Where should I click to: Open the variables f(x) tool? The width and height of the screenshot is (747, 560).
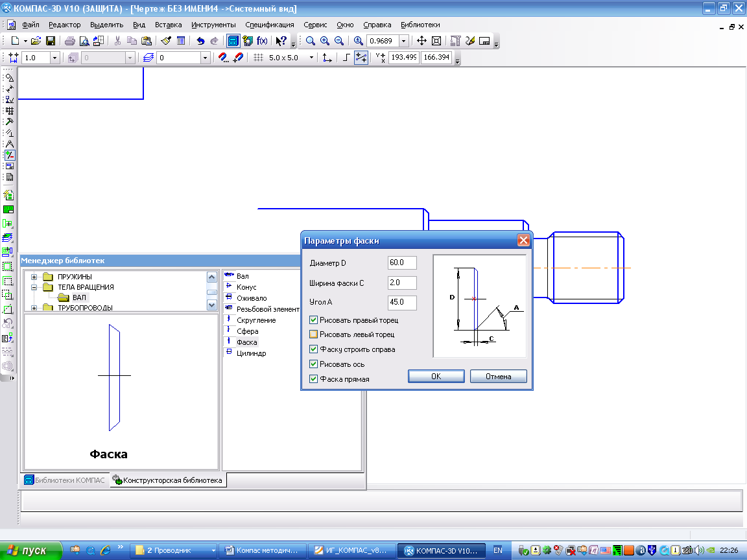[262, 41]
